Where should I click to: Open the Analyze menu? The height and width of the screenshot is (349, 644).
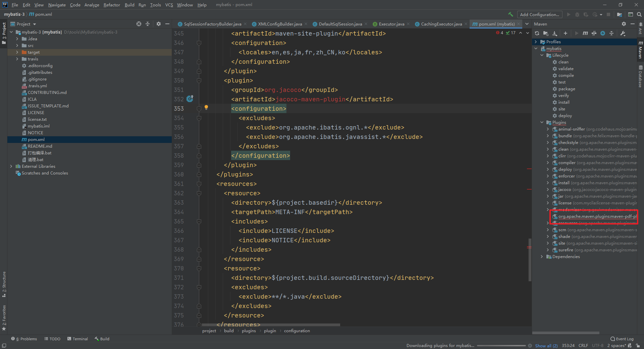pyautogui.click(x=92, y=5)
